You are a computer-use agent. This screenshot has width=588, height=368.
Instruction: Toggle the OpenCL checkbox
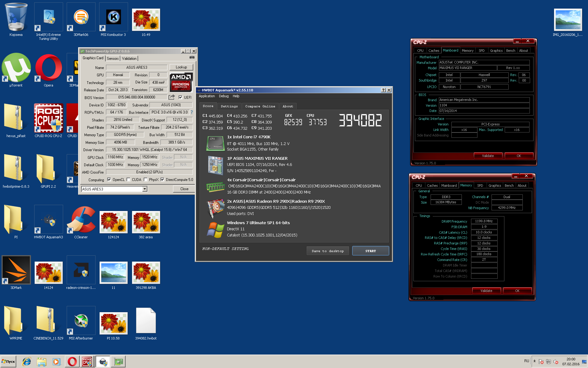109,180
